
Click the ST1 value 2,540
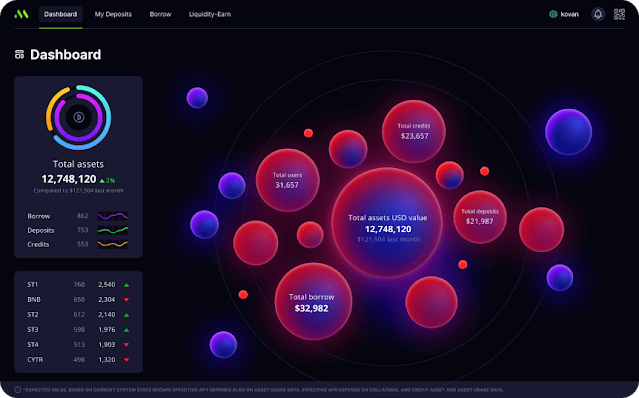(x=107, y=285)
